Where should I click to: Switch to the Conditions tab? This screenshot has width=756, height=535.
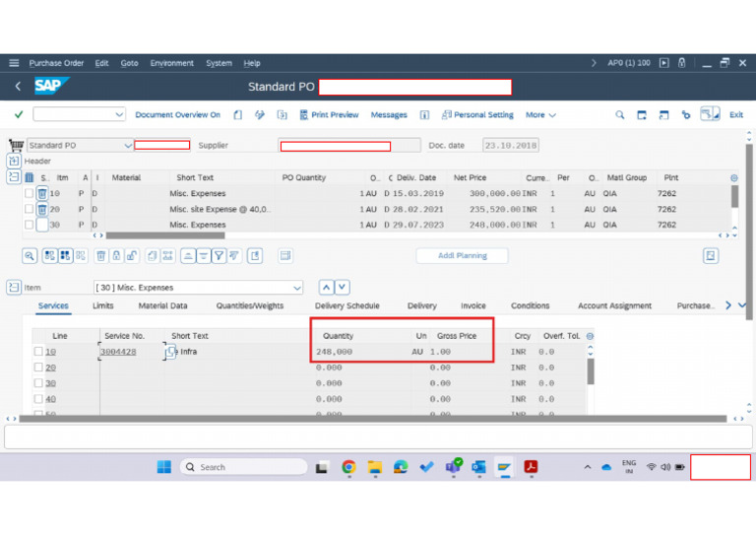pos(530,305)
